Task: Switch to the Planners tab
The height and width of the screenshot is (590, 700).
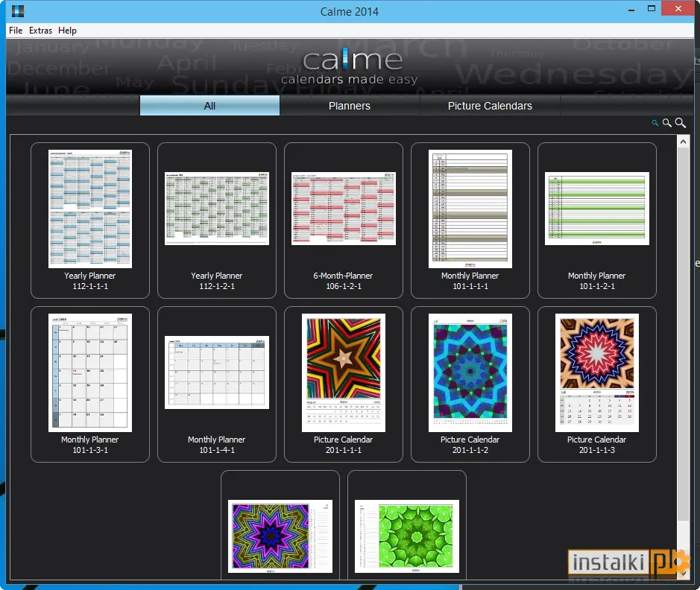Action: 350,106
